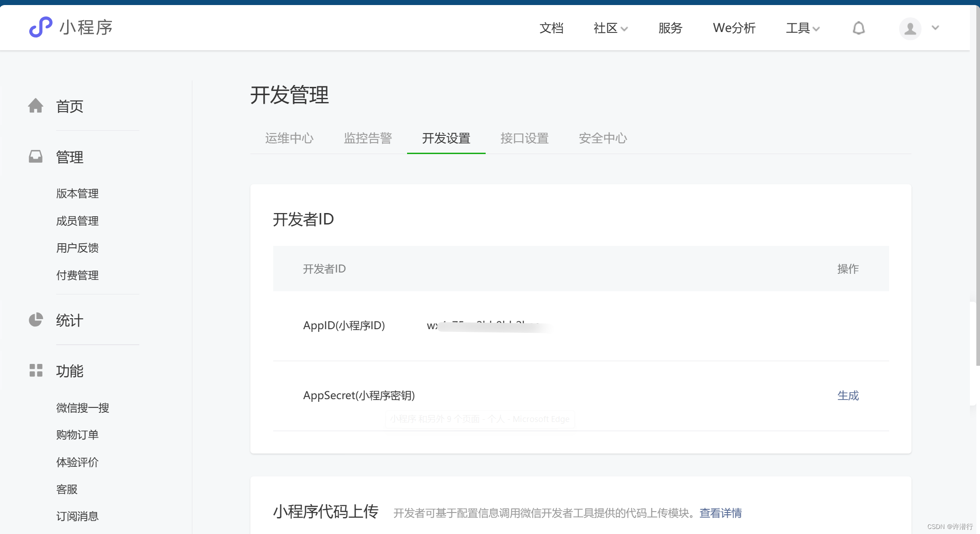The image size is (980, 534).
Task: Click 生成 to generate AppSecret
Action: point(848,395)
